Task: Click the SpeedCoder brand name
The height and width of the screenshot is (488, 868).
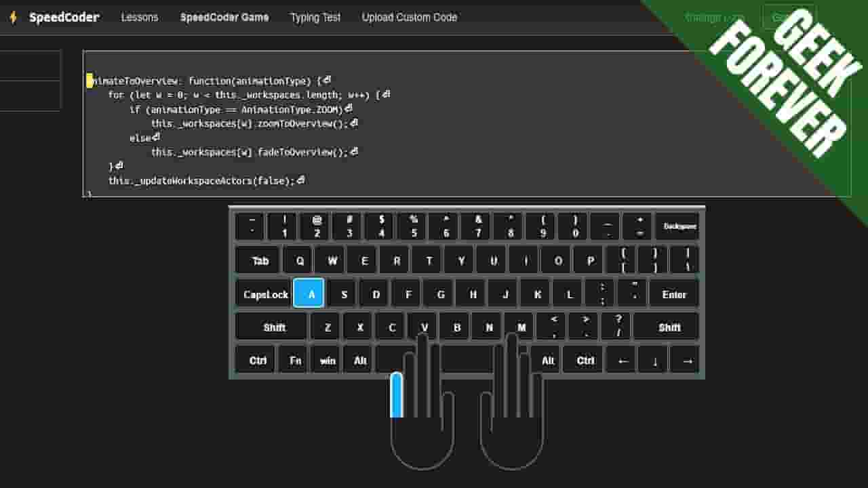Action: pyautogui.click(x=64, y=18)
